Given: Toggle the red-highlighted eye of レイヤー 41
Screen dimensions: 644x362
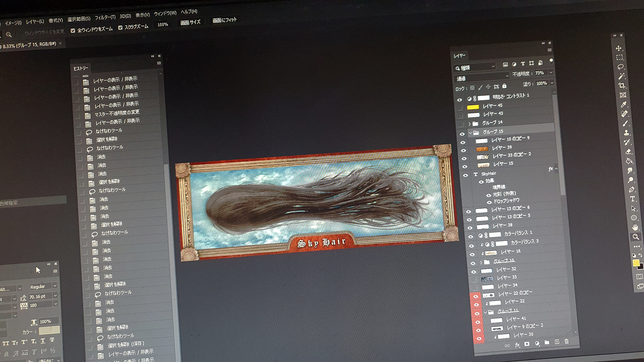Looking at the screenshot, I should pos(478,322).
